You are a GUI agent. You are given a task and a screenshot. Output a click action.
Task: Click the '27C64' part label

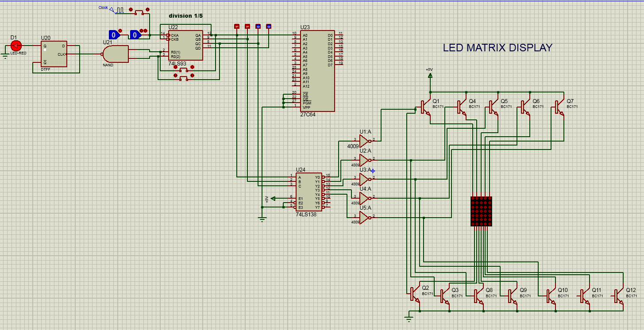pos(308,114)
